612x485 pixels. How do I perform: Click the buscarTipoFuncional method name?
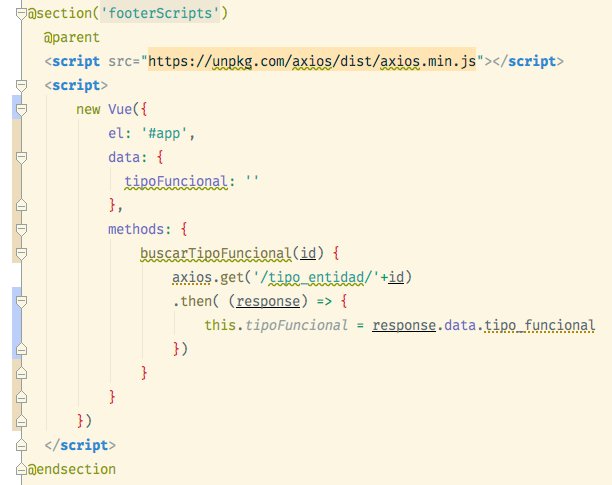pyautogui.click(x=216, y=254)
